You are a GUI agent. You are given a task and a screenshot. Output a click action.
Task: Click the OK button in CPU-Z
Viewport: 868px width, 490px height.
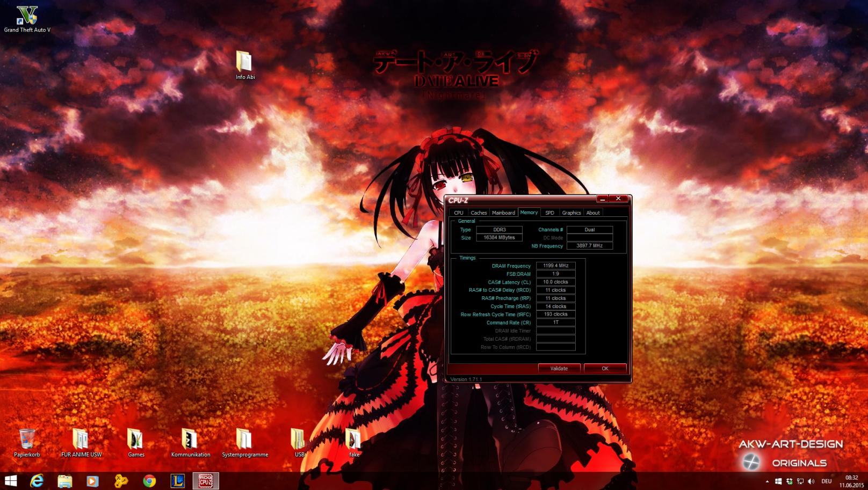[605, 368]
